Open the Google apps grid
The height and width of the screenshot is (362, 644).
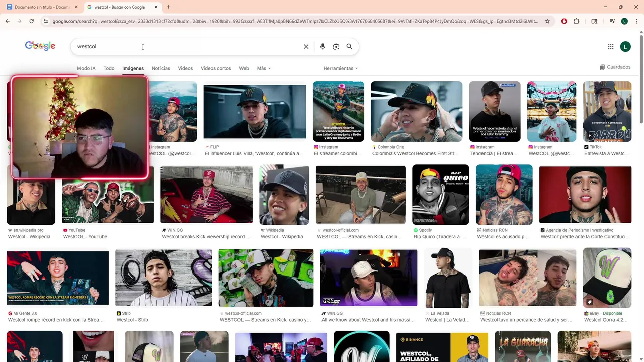[x=611, y=47]
